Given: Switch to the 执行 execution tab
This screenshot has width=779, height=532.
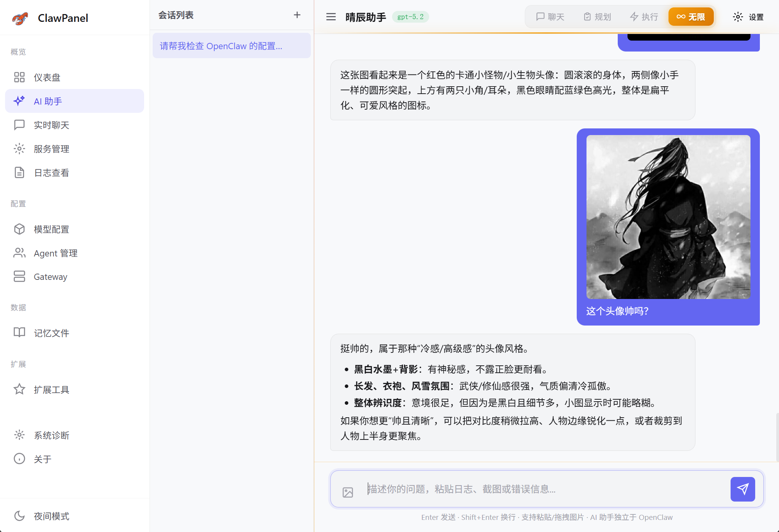Looking at the screenshot, I should 644,17.
